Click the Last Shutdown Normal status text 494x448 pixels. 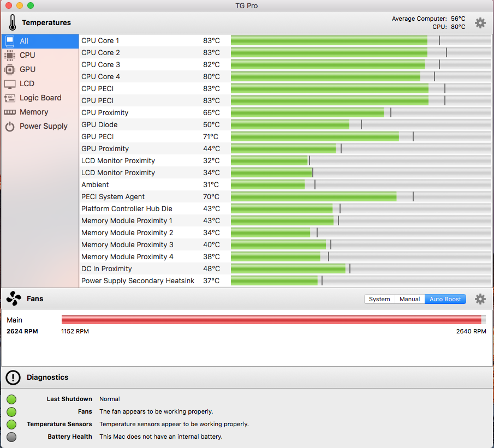(x=109, y=399)
